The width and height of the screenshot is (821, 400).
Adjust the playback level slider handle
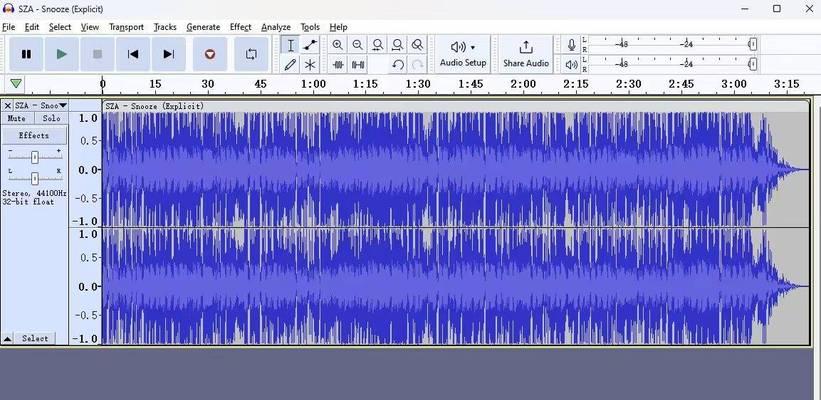(752, 64)
